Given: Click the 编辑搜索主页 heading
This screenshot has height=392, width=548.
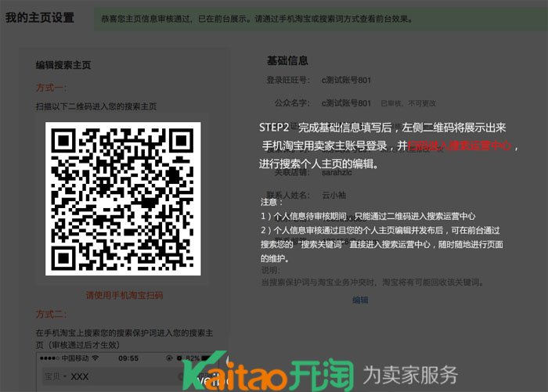Looking at the screenshot, I should (x=63, y=65).
